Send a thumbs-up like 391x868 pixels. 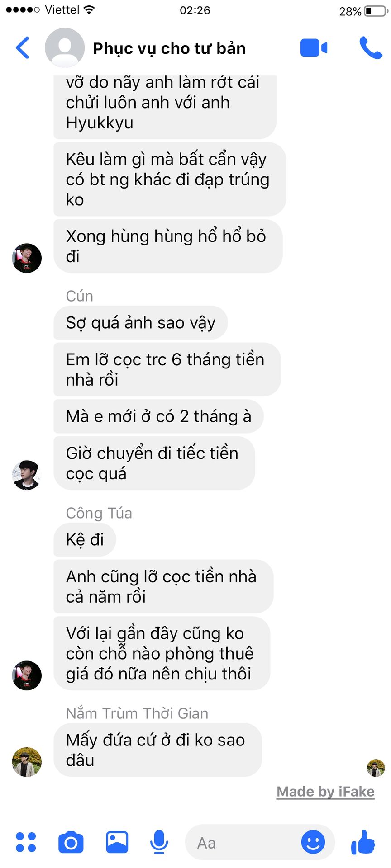[x=363, y=842]
